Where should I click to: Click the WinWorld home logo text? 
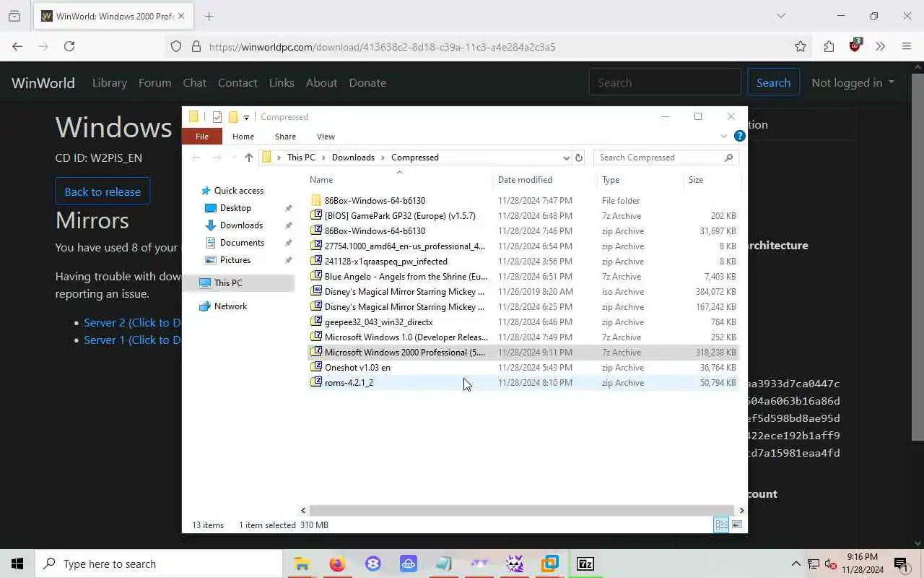[x=43, y=82]
